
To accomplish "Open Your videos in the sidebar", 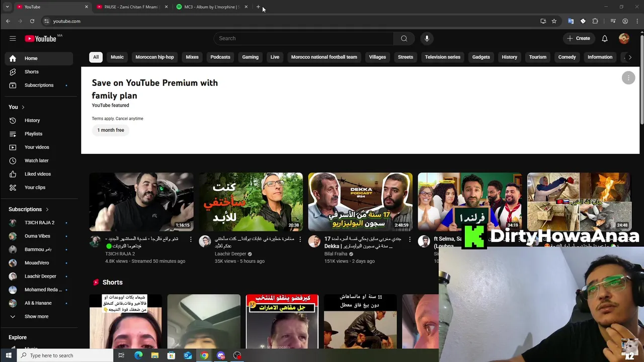I will tap(39, 147).
